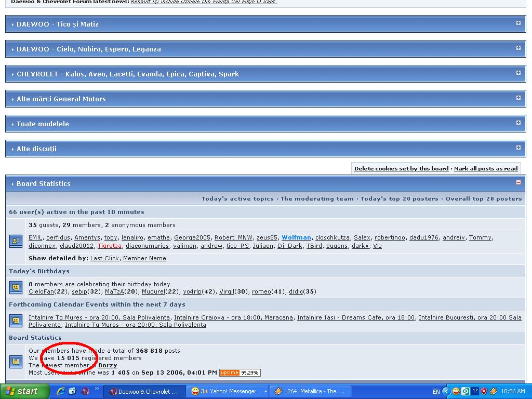This screenshot has width=532, height=399.
Task: Open the red security shield tray icon
Action: pyautogui.click(x=484, y=392)
